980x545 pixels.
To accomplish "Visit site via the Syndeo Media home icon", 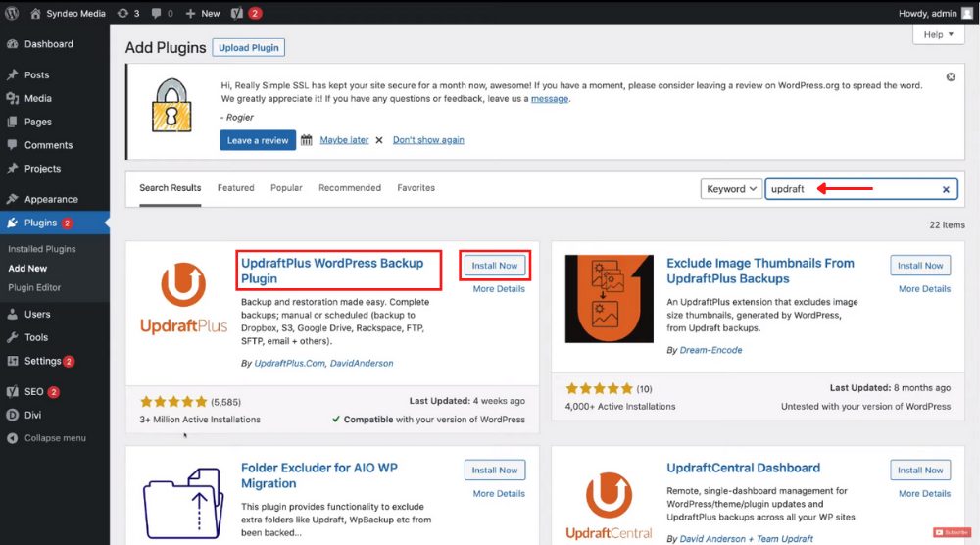I will (35, 13).
